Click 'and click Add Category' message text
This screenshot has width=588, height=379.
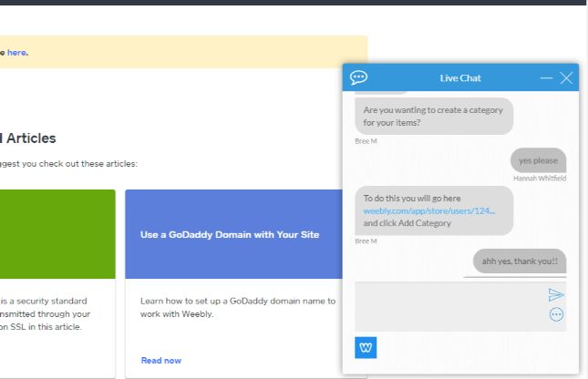[407, 223]
